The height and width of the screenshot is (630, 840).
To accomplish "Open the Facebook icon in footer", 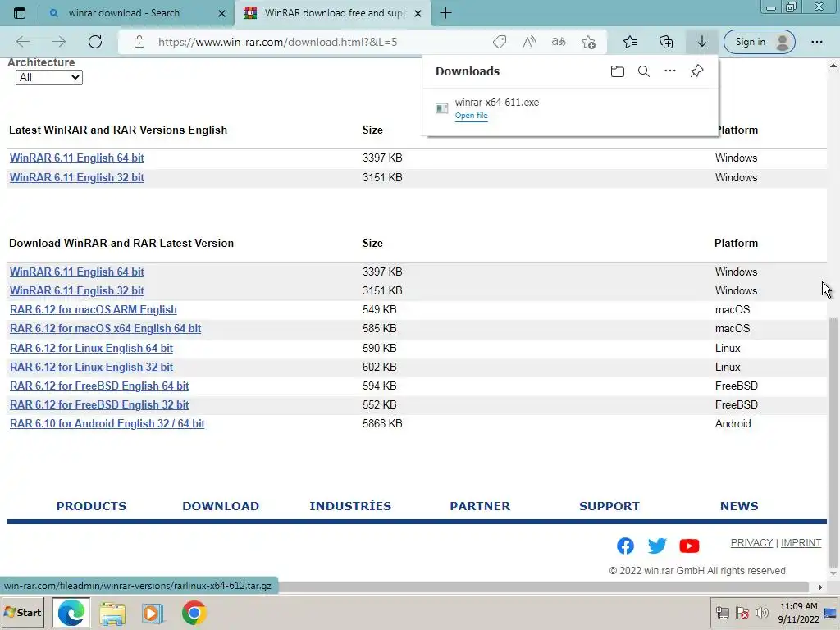I will [625, 546].
